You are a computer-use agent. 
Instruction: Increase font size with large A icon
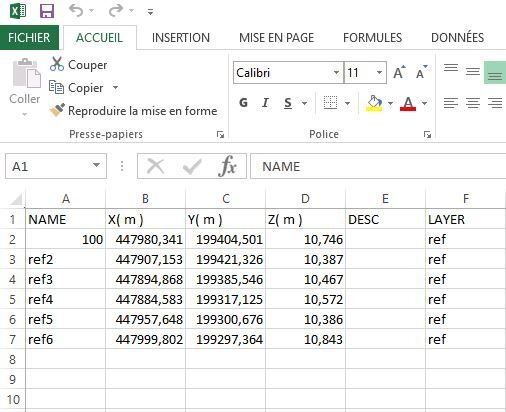click(399, 72)
